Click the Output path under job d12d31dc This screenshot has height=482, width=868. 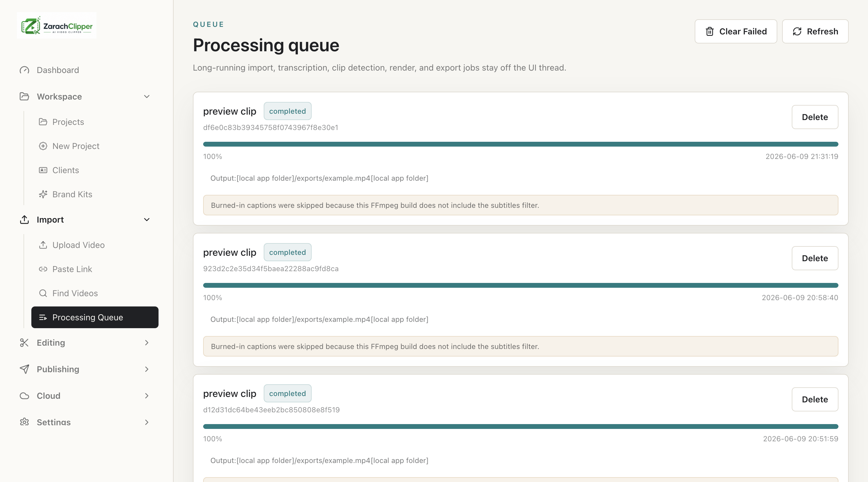[x=319, y=460]
